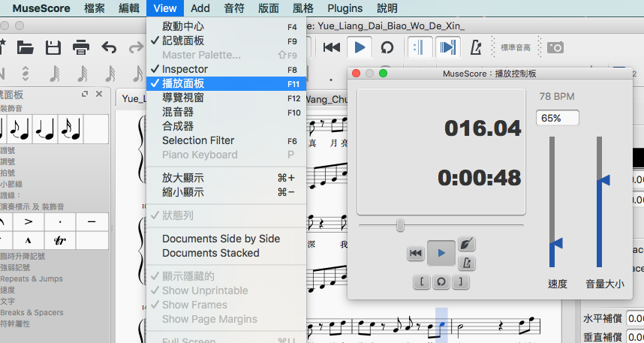Uncheck 記號面板 in the View menu

tap(227, 41)
